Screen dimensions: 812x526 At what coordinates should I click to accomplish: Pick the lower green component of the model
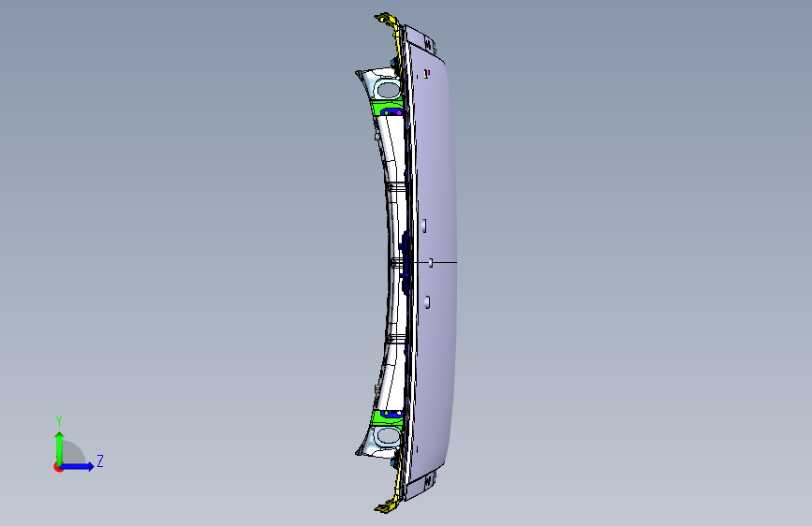click(x=380, y=417)
